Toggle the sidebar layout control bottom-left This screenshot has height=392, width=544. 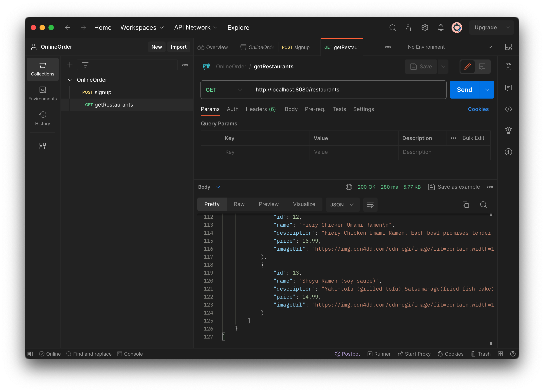coord(30,354)
